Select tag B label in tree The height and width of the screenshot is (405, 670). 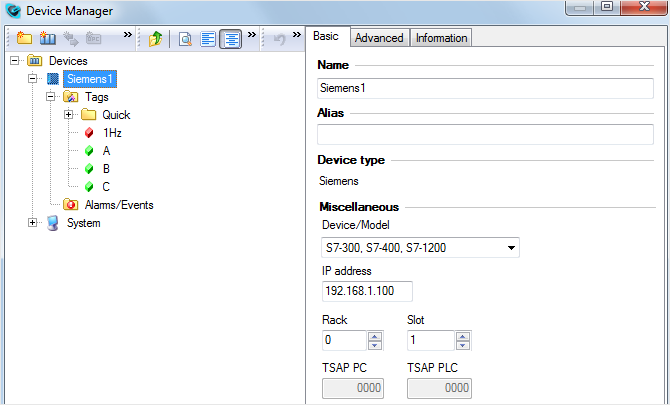tap(106, 169)
